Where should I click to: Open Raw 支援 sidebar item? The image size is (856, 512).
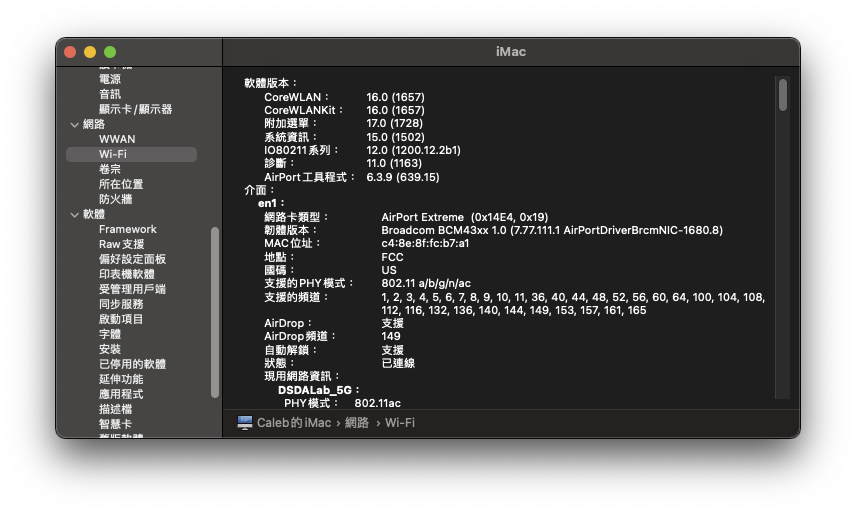point(121,245)
